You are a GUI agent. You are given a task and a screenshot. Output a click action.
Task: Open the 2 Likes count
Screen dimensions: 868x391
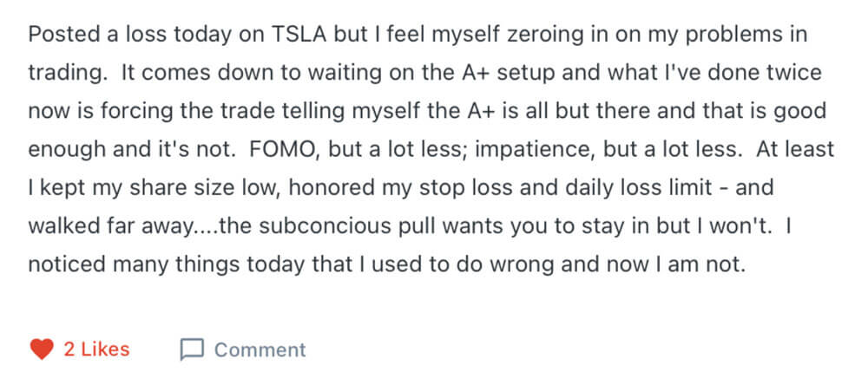96,349
